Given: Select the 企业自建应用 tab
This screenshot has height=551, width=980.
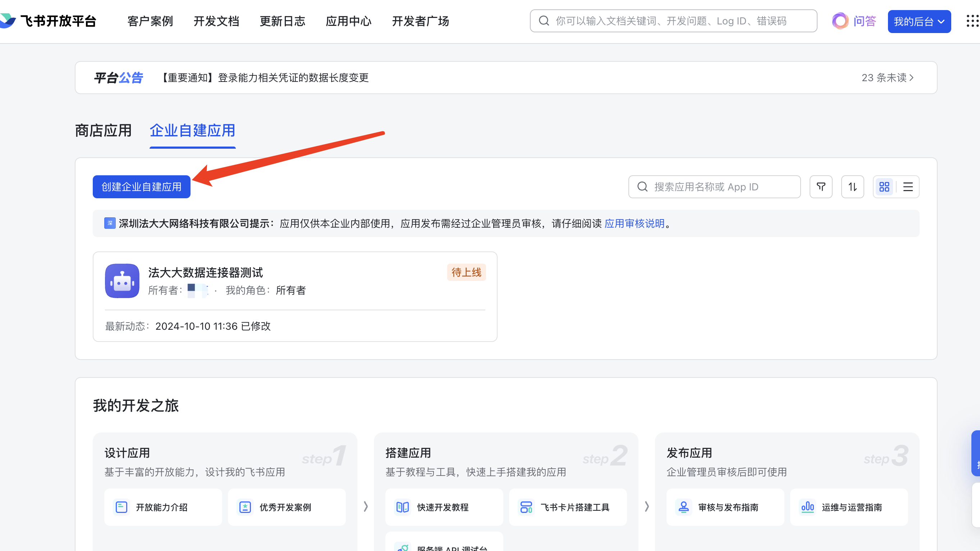Looking at the screenshot, I should (x=192, y=131).
